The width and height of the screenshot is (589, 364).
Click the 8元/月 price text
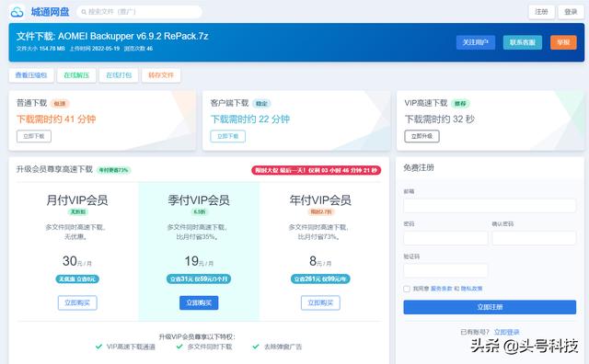(x=320, y=261)
